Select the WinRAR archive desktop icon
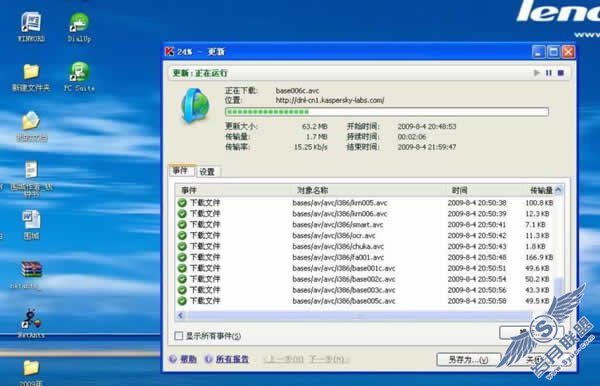Viewport: 600px width, 386px height. click(31, 274)
